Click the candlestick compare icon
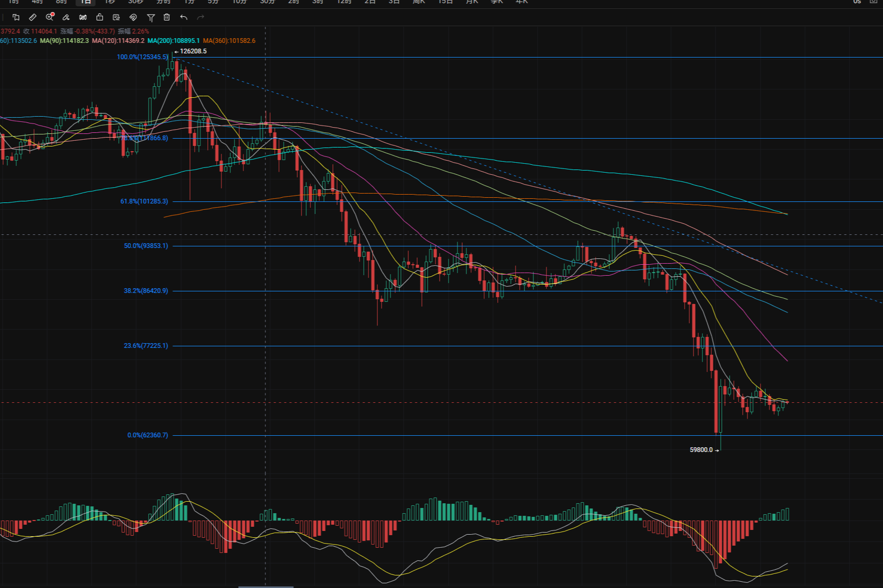883x588 pixels. [x=83, y=17]
